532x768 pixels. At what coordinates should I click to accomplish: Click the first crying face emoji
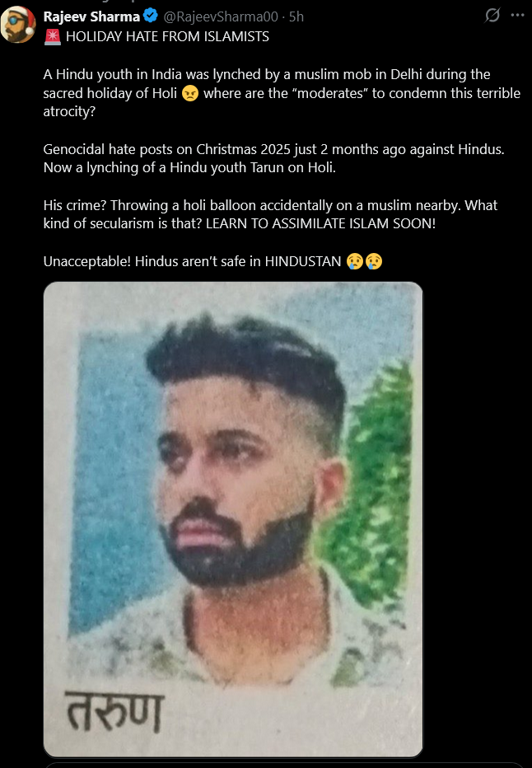(x=355, y=261)
